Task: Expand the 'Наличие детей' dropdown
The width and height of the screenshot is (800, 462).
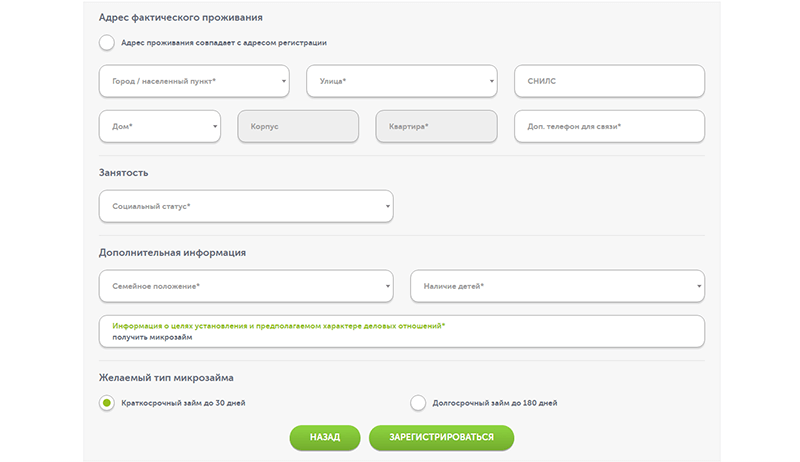Action: pyautogui.click(x=558, y=286)
